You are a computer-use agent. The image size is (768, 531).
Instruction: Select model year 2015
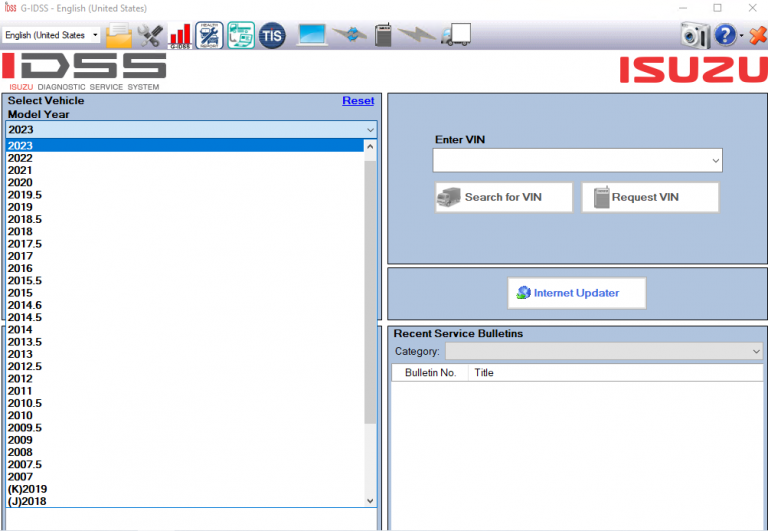(185, 292)
